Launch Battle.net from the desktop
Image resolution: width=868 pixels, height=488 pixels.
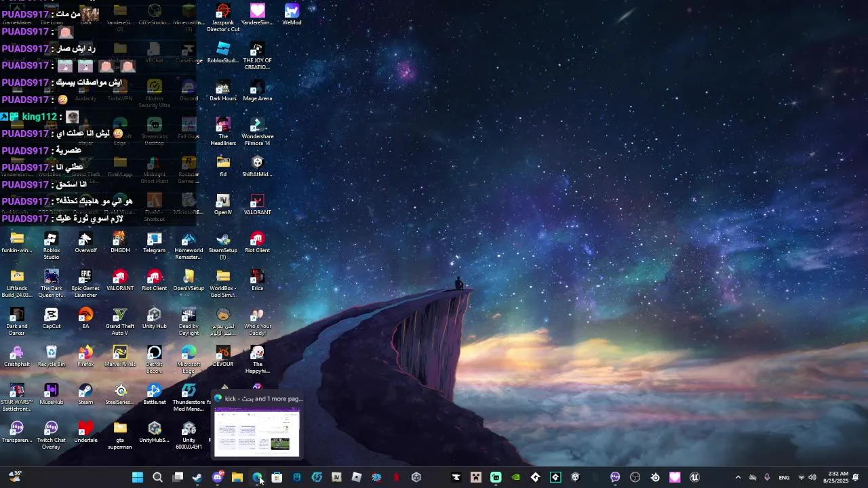154,394
